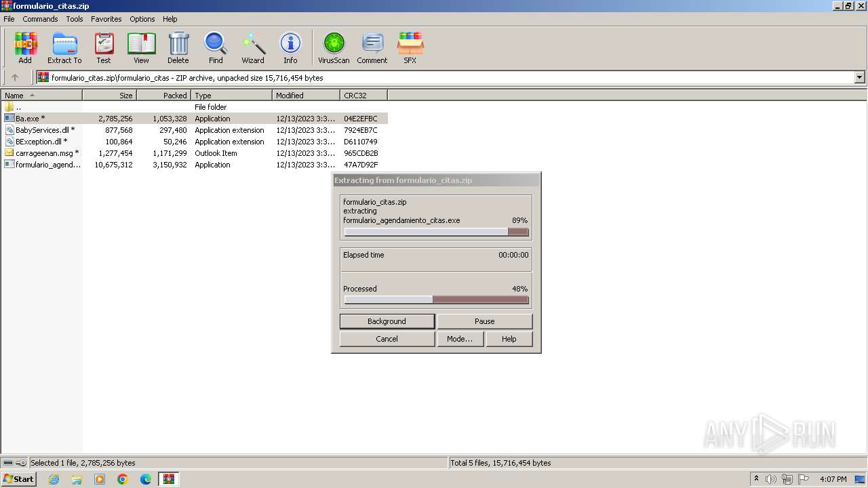Image resolution: width=868 pixels, height=488 pixels.
Task: Click the formulario_agend... application icon
Action: pyautogui.click(x=9, y=165)
